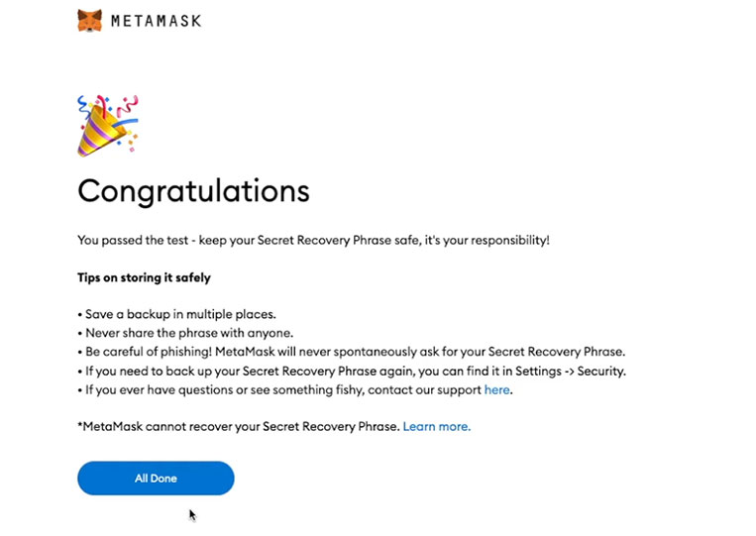Screen dimensions: 756x536
Task: Click the '*MetaMask cannot recover' notice text
Action: click(238, 426)
